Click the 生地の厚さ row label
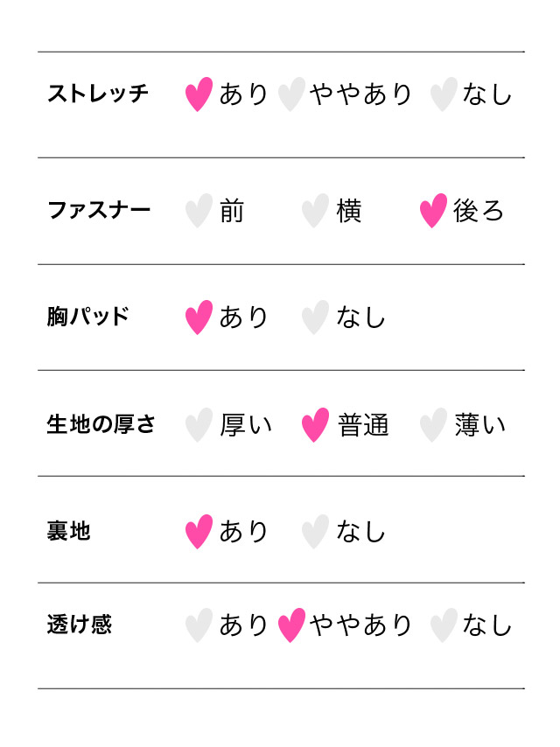The height and width of the screenshot is (747, 560). pyautogui.click(x=101, y=424)
